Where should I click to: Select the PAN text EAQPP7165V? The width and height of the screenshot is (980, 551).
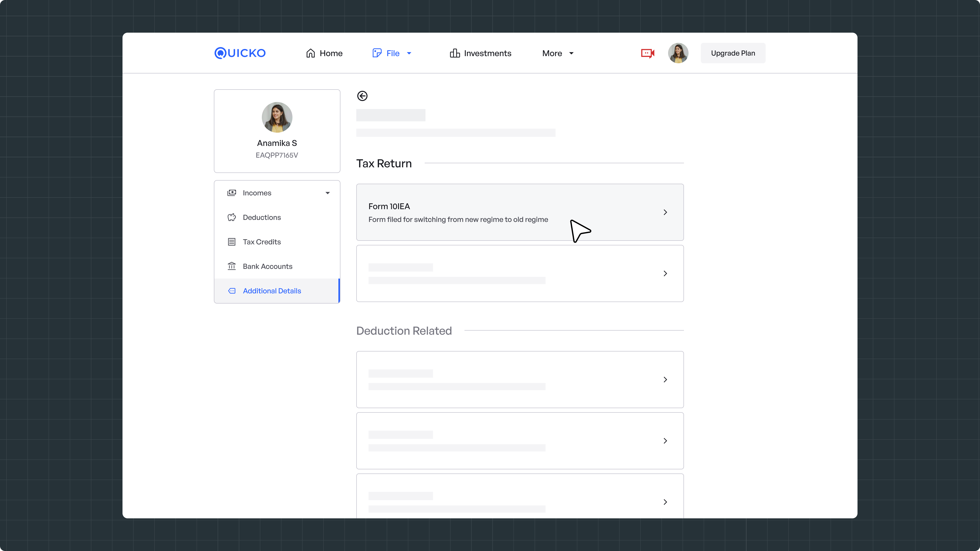point(277,155)
